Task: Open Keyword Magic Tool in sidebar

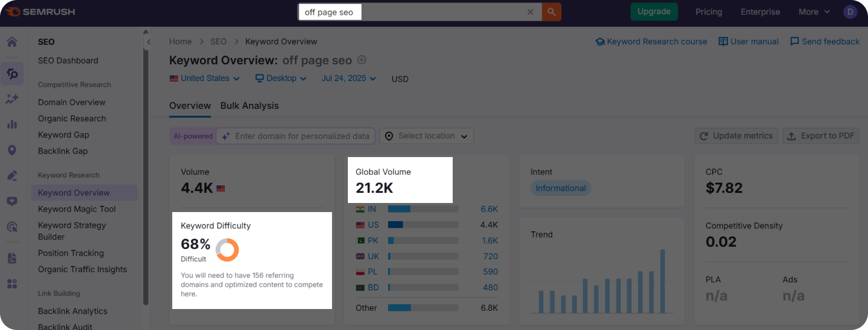Action: (x=76, y=209)
